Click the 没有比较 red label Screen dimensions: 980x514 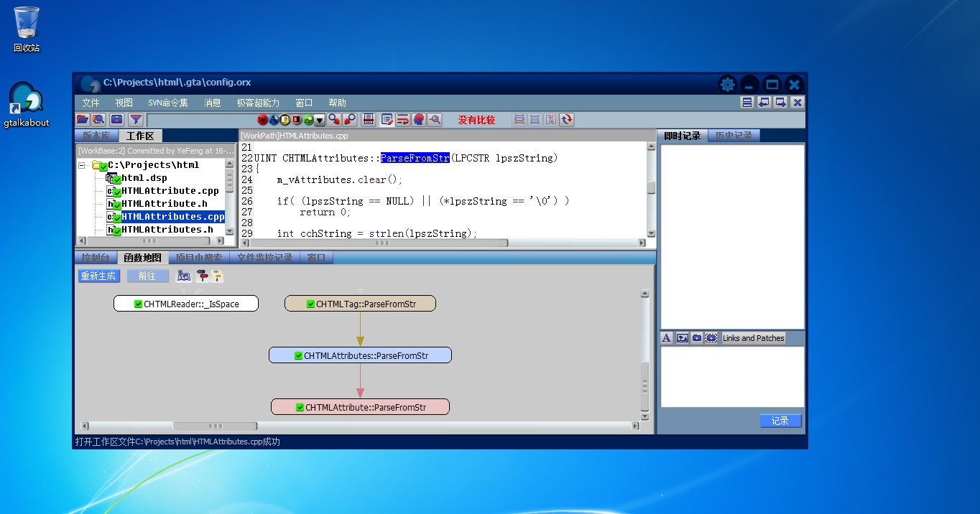click(477, 120)
